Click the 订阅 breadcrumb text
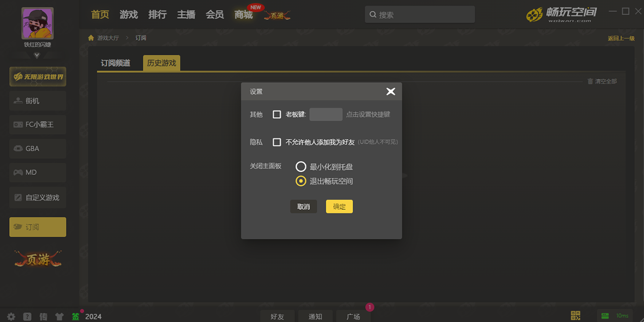This screenshot has height=322, width=644. 141,38
